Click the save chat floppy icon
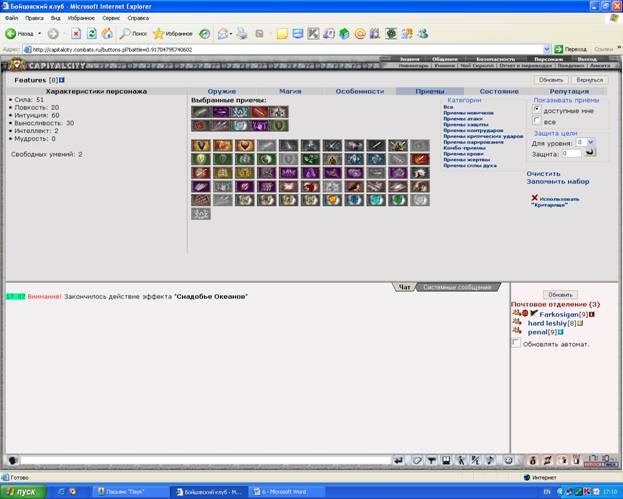The height and width of the screenshot is (499, 623). pos(446,460)
